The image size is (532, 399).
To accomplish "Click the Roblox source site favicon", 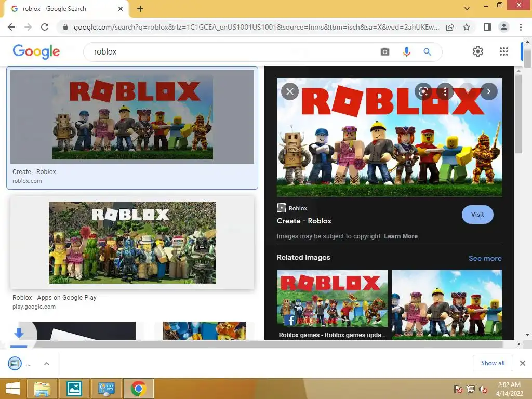I will click(x=281, y=208).
